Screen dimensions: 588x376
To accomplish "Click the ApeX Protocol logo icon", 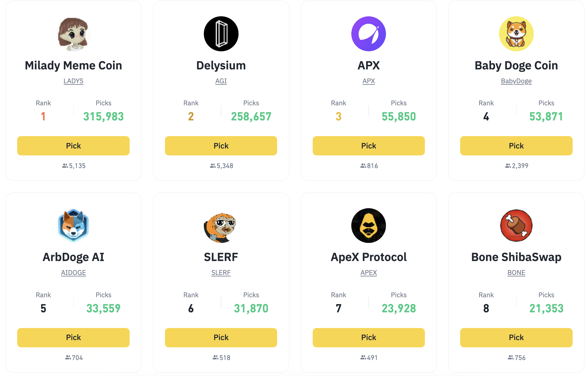I will 368,225.
